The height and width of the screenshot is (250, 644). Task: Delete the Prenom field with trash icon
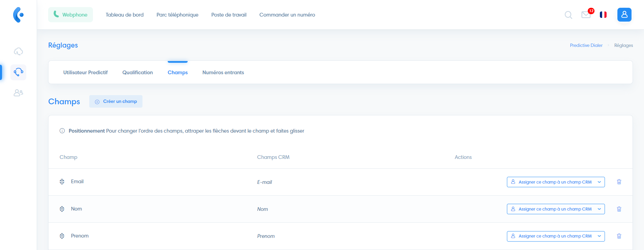point(619,236)
